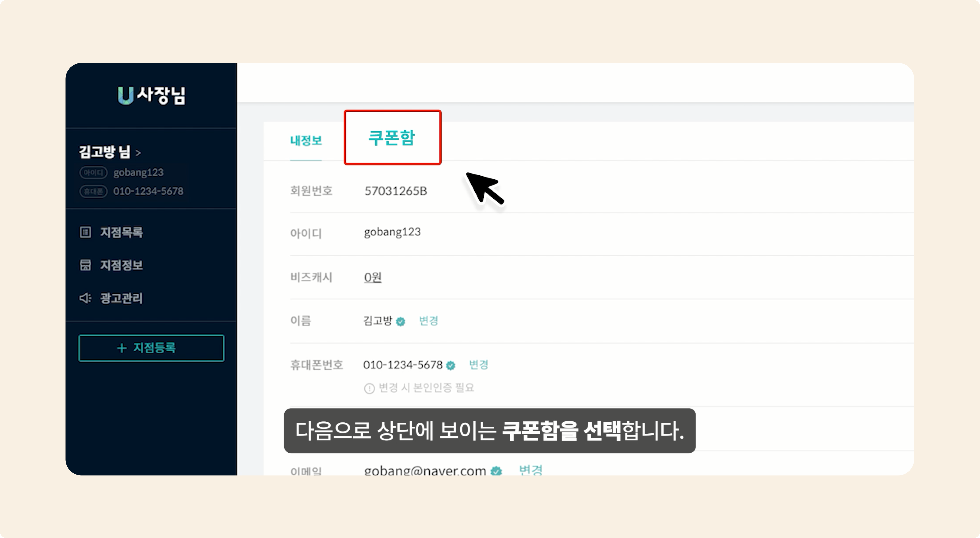Select the 내정보 tab

pos(306,141)
